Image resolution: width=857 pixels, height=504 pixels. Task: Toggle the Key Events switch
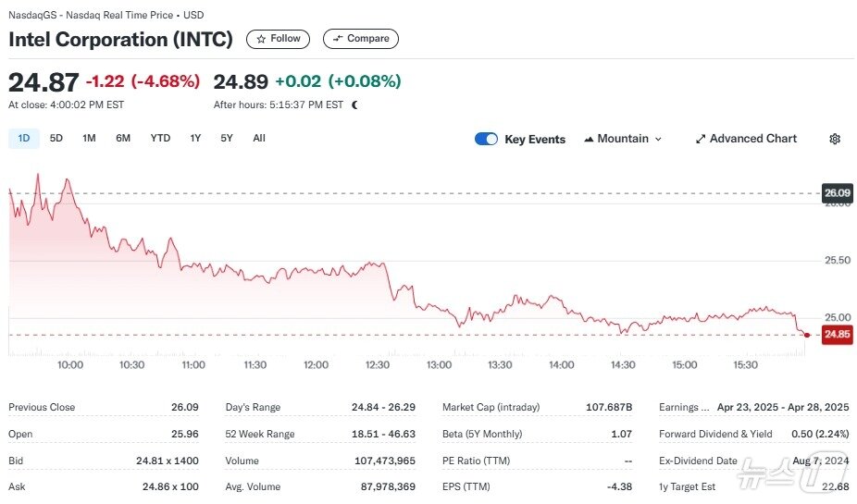click(x=486, y=139)
